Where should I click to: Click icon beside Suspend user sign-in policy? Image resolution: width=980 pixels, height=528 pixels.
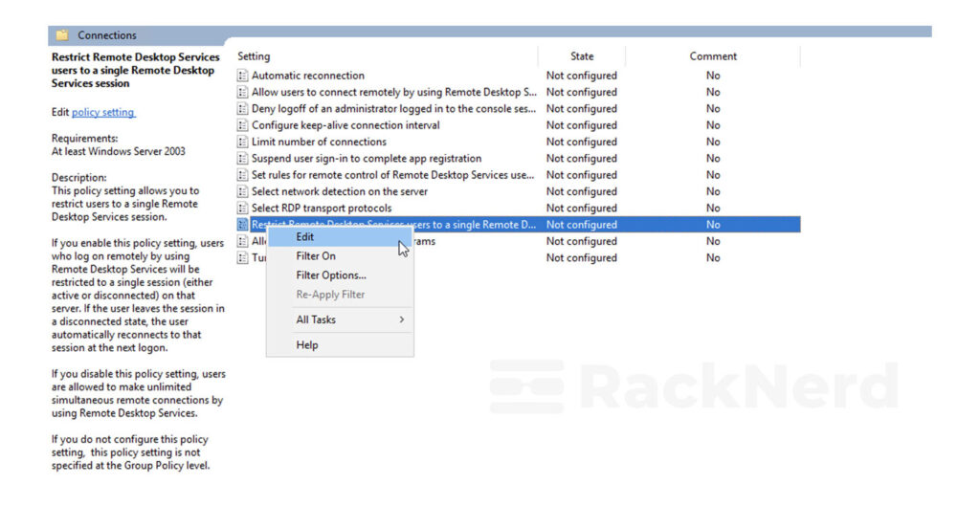click(x=242, y=159)
